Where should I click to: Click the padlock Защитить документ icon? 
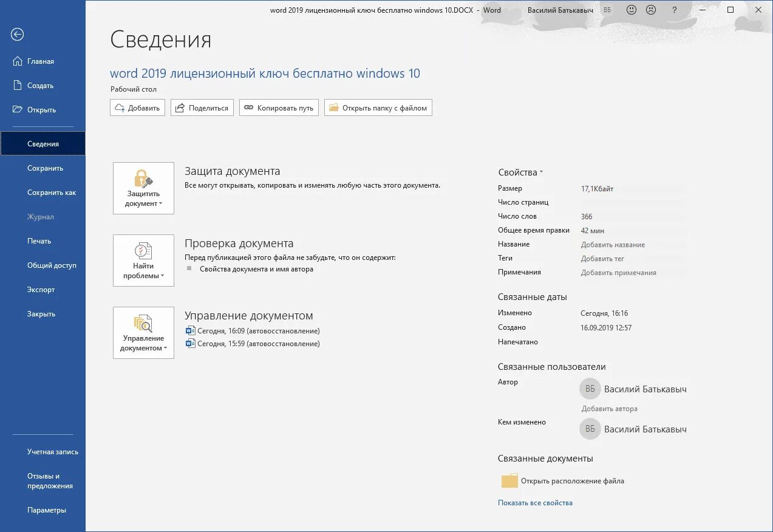[x=143, y=179]
